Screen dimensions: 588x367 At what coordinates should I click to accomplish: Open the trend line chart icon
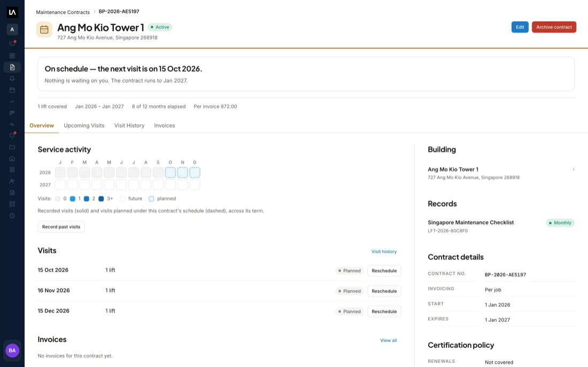[12, 101]
